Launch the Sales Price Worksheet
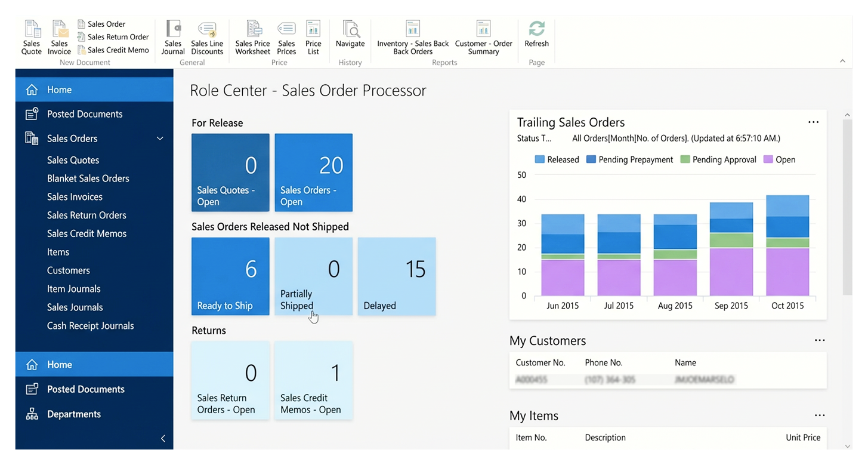This screenshot has width=868, height=465. 253,38
